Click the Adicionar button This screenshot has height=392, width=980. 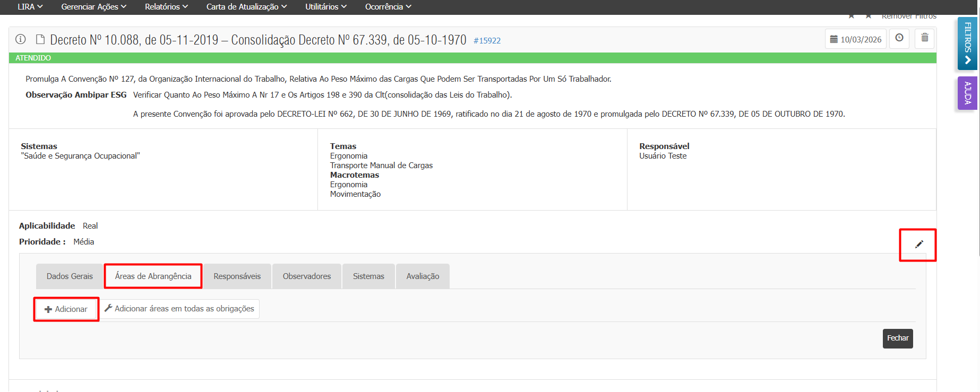coord(66,309)
